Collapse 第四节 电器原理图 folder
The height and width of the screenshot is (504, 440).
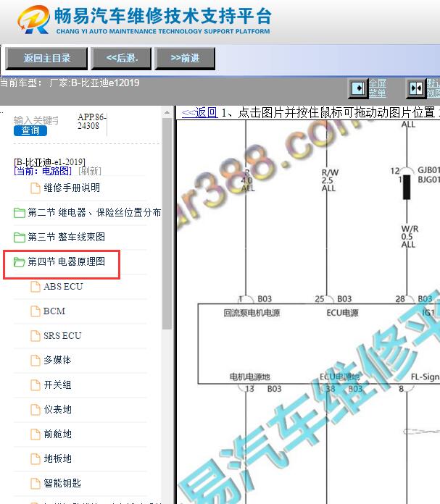[66, 261]
